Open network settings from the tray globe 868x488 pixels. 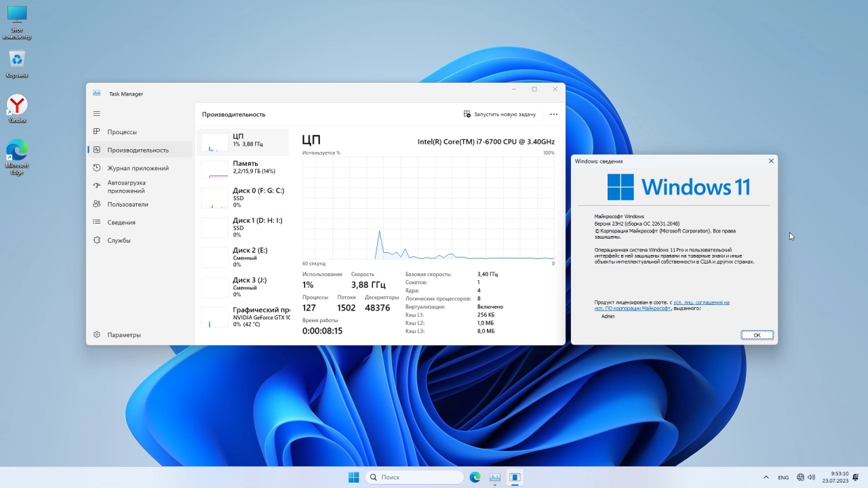tap(801, 477)
